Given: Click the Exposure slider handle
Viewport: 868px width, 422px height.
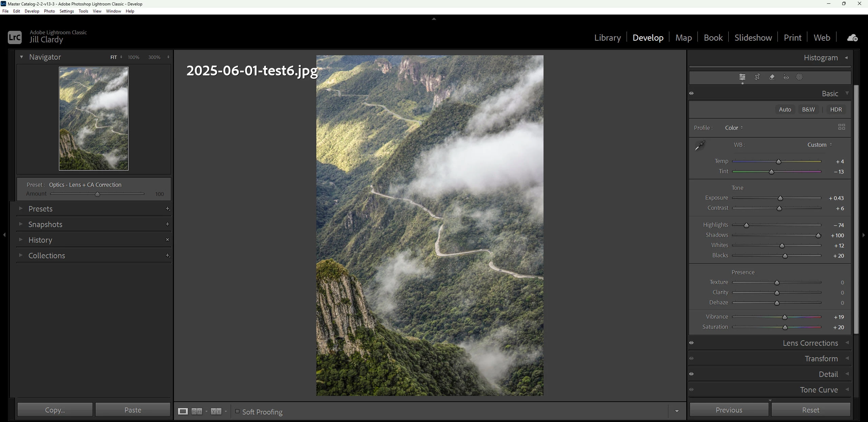Looking at the screenshot, I should (780, 198).
